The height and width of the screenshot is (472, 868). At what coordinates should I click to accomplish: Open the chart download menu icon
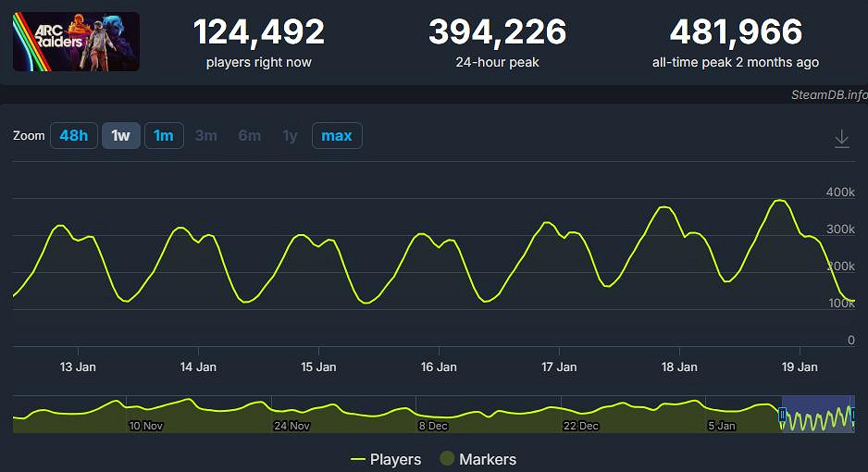[841, 138]
